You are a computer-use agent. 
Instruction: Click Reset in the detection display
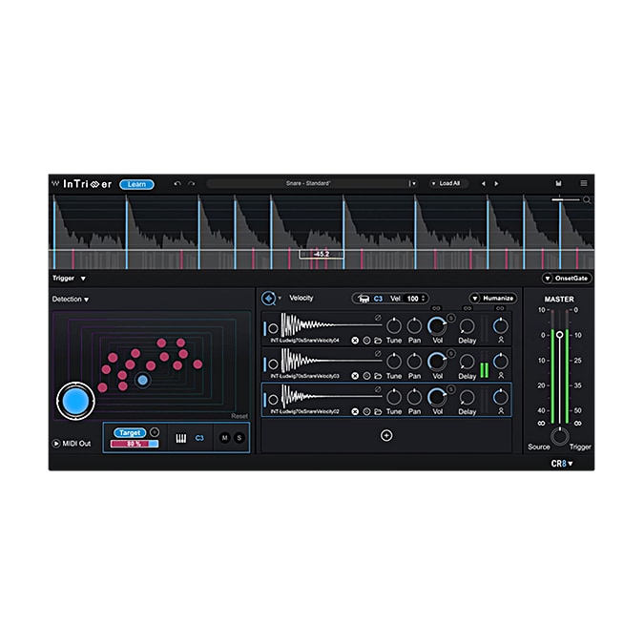[239, 416]
